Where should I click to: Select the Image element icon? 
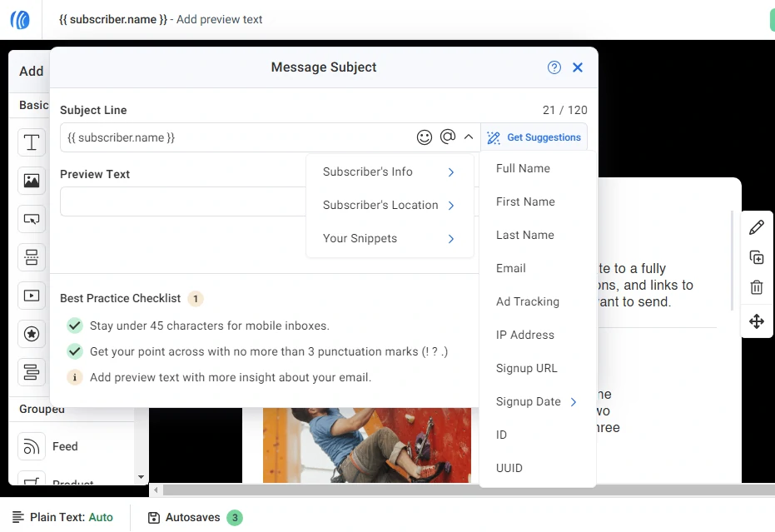pyautogui.click(x=32, y=181)
